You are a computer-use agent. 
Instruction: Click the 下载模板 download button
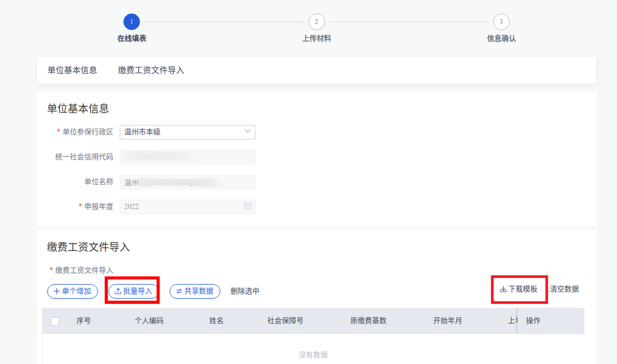(x=519, y=289)
